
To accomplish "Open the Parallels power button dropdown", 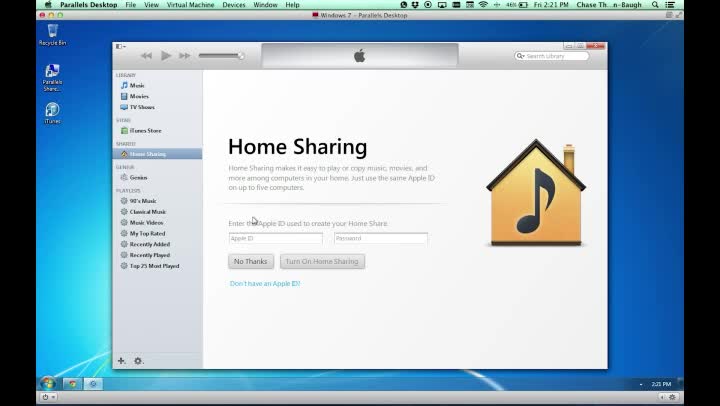I will click(48, 397).
